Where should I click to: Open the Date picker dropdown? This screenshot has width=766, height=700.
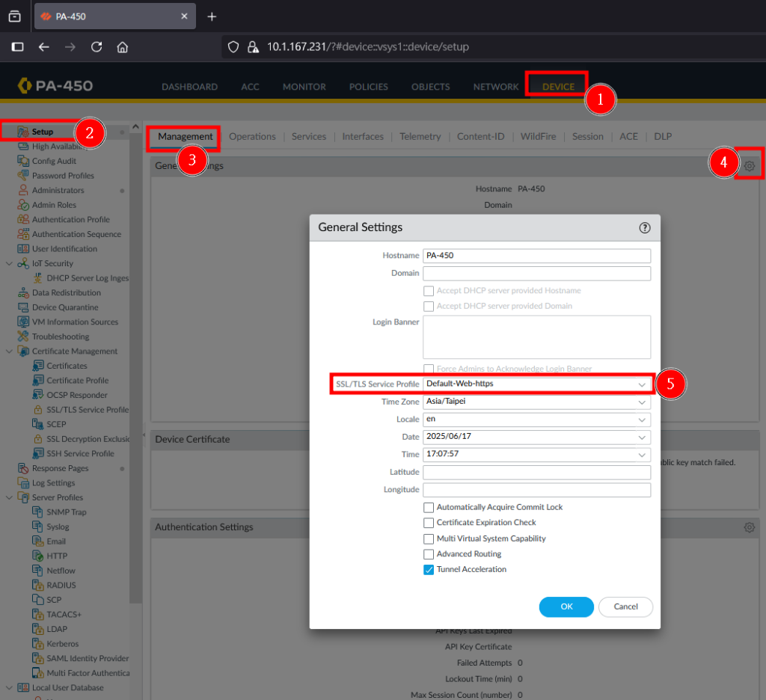(642, 437)
